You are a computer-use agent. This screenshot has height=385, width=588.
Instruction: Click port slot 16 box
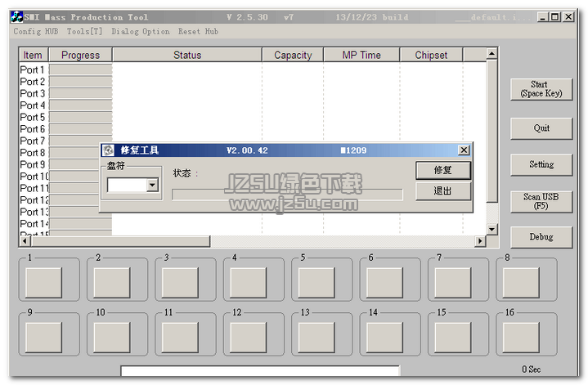click(522, 338)
